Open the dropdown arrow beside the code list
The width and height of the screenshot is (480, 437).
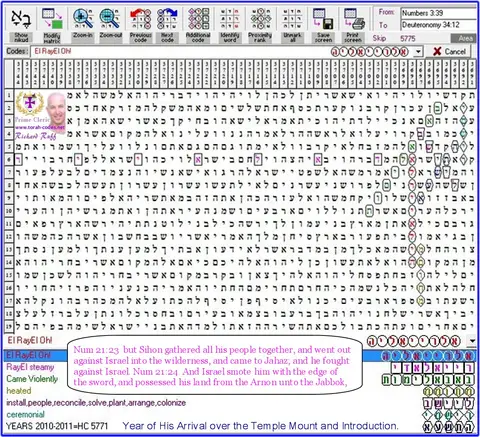click(472, 341)
